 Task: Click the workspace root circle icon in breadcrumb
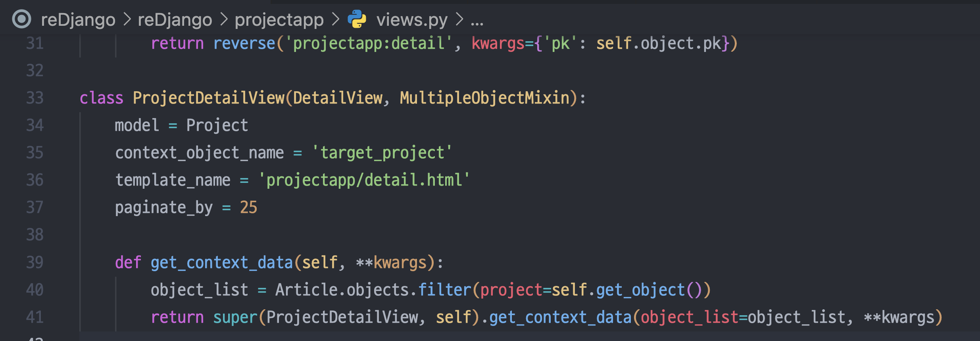click(x=21, y=19)
